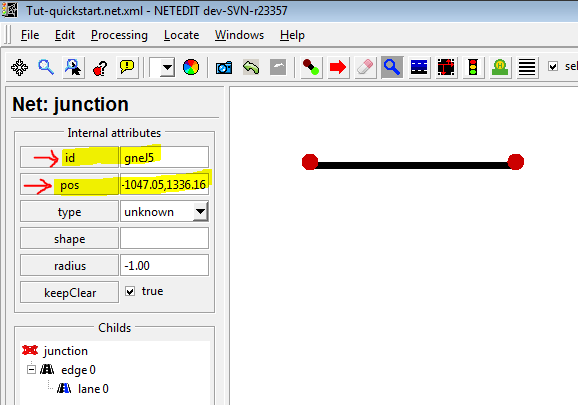
Task: Click the id field containing gneJ5
Action: coord(164,157)
